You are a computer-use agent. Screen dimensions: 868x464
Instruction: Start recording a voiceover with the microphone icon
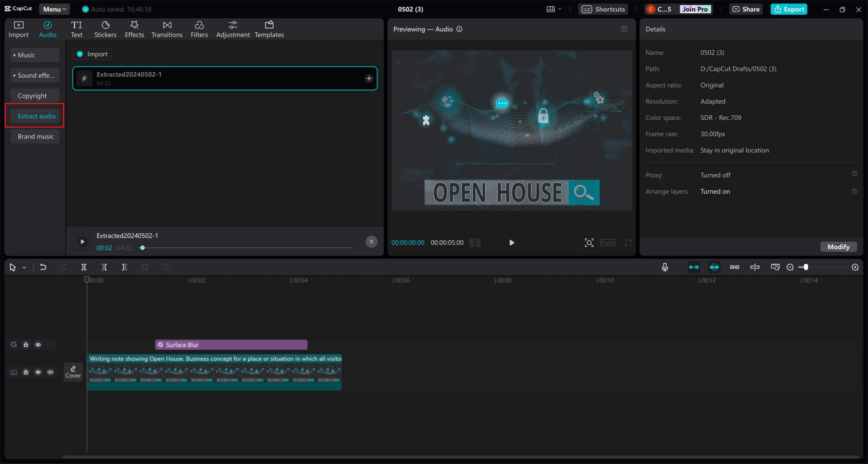tap(665, 267)
